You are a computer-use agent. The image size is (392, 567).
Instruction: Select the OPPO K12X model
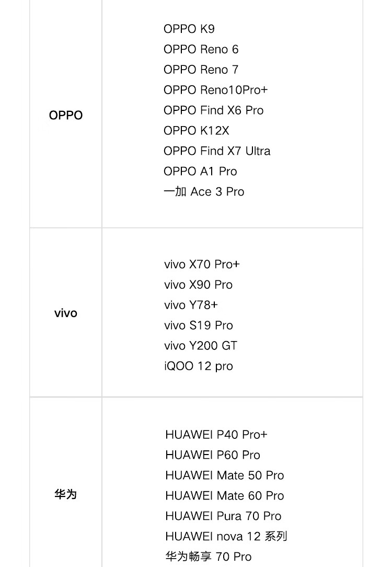[196, 131]
